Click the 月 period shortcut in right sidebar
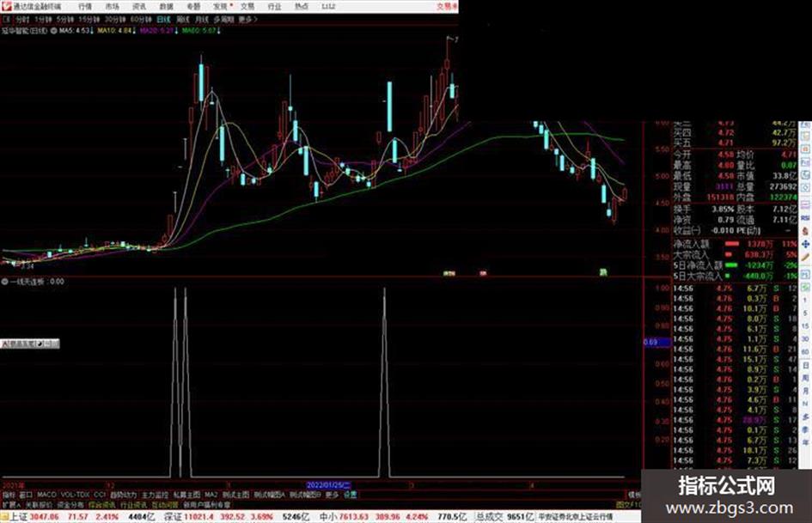 click(x=805, y=391)
